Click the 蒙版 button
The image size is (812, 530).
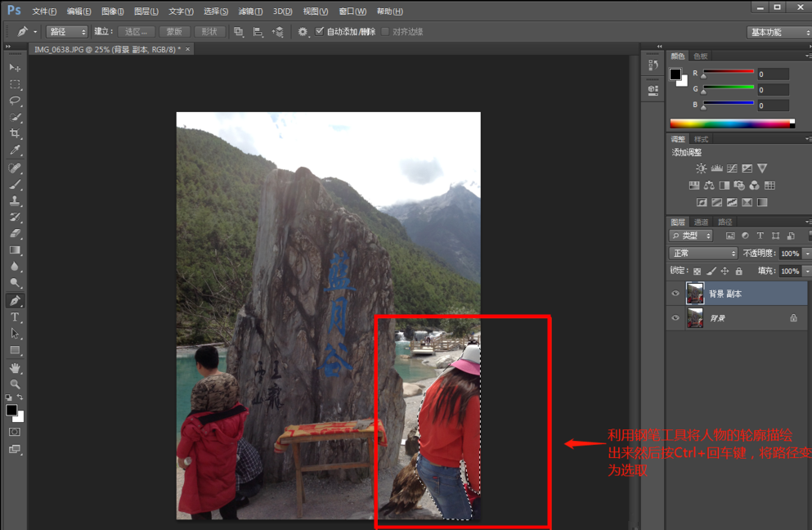coord(173,32)
